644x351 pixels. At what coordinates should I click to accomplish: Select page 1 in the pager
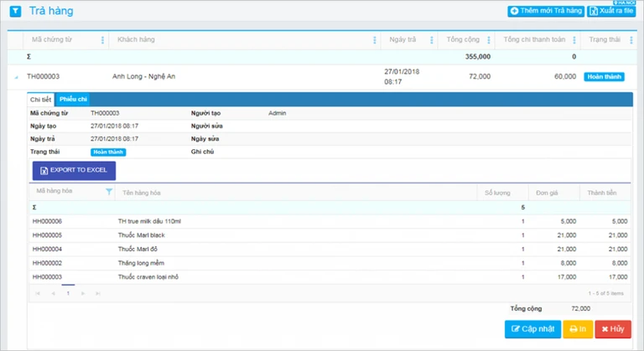pos(68,293)
